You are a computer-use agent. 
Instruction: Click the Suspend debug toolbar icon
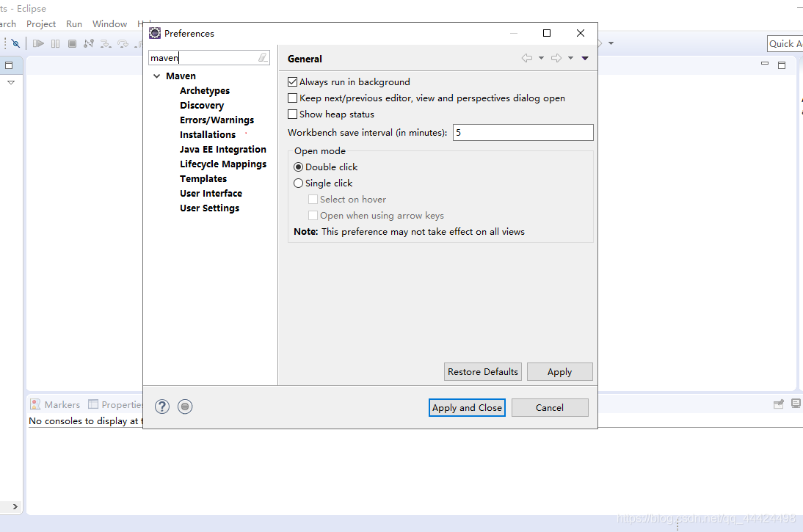click(x=55, y=43)
